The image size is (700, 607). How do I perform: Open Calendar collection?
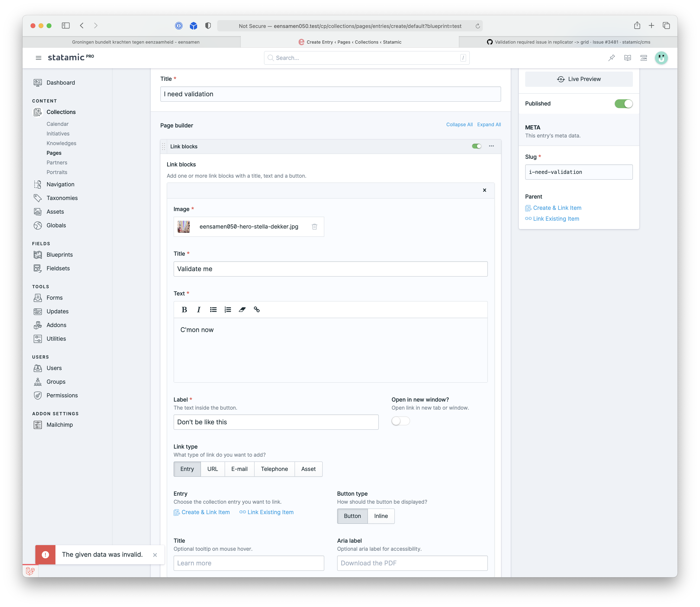point(57,124)
